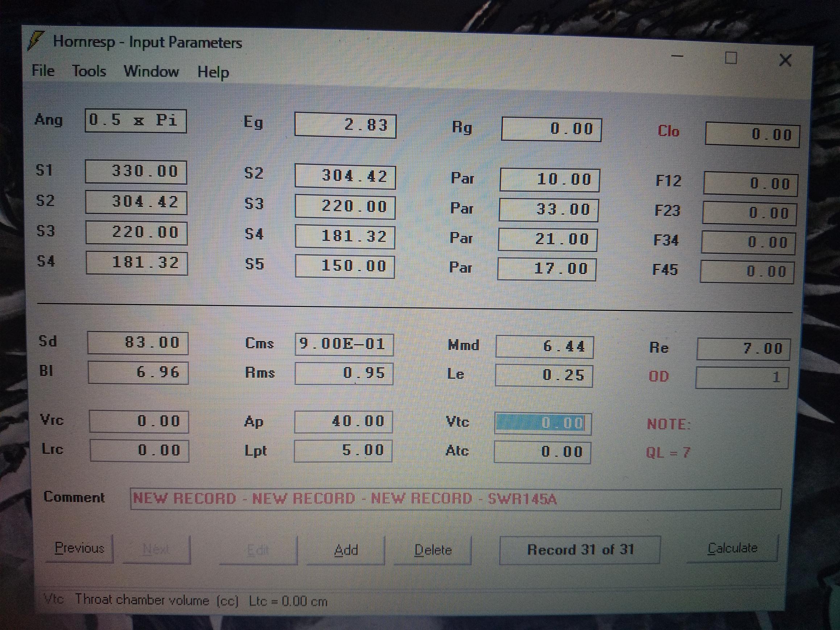This screenshot has width=840, height=630.
Task: Click the Calculate button
Action: [732, 548]
